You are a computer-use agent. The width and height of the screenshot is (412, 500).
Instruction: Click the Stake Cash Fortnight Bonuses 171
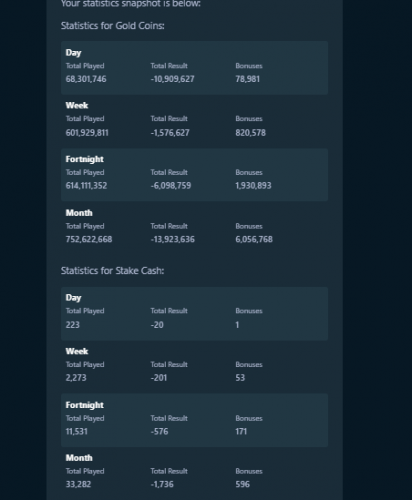241,431
